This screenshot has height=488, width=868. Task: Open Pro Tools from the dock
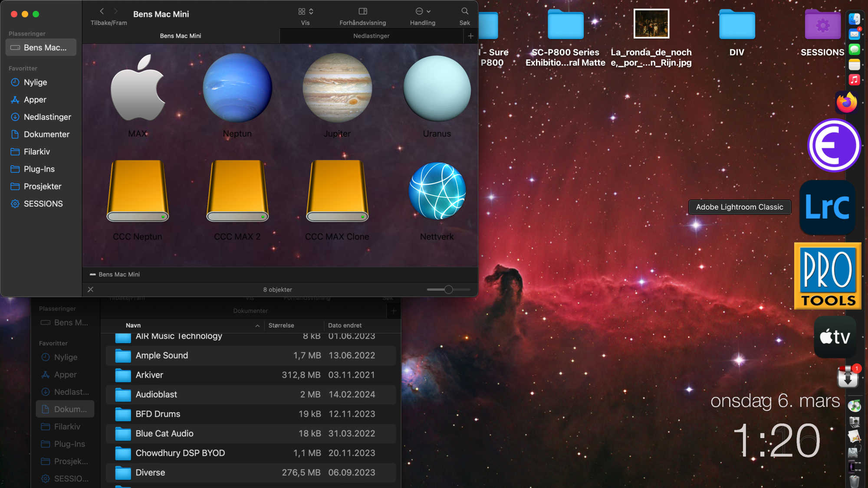(x=828, y=276)
